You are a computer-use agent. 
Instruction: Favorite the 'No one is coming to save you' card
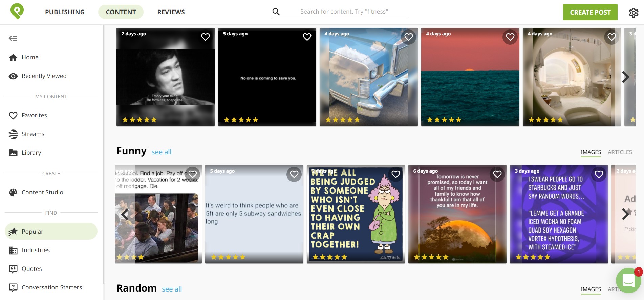tap(307, 37)
